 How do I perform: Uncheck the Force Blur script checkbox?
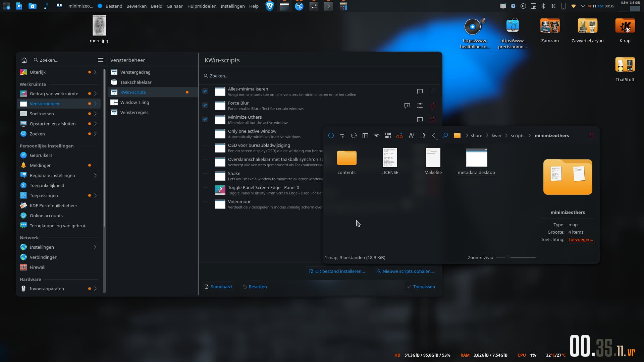pyautogui.click(x=205, y=105)
